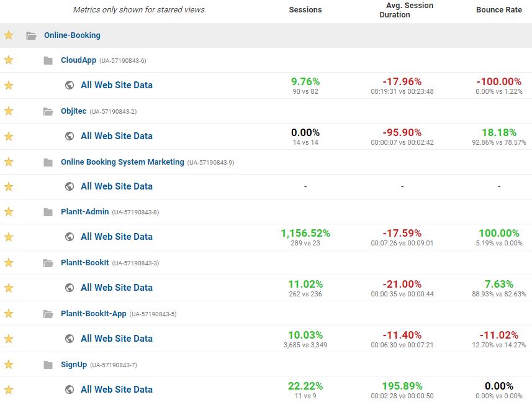Toggle star for SignUp property
This screenshot has width=532, height=402.
pyautogui.click(x=9, y=364)
